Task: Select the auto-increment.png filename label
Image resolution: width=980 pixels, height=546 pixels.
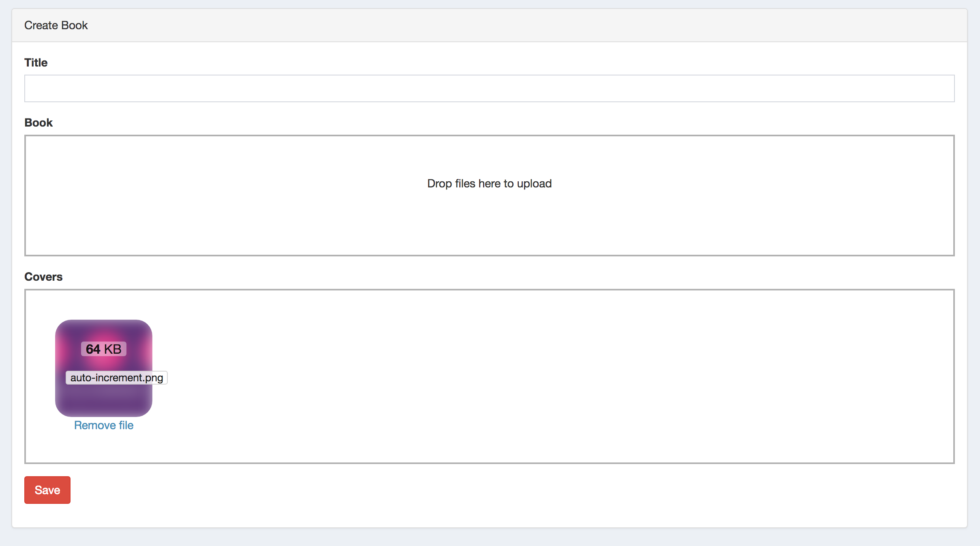Action: tap(117, 378)
